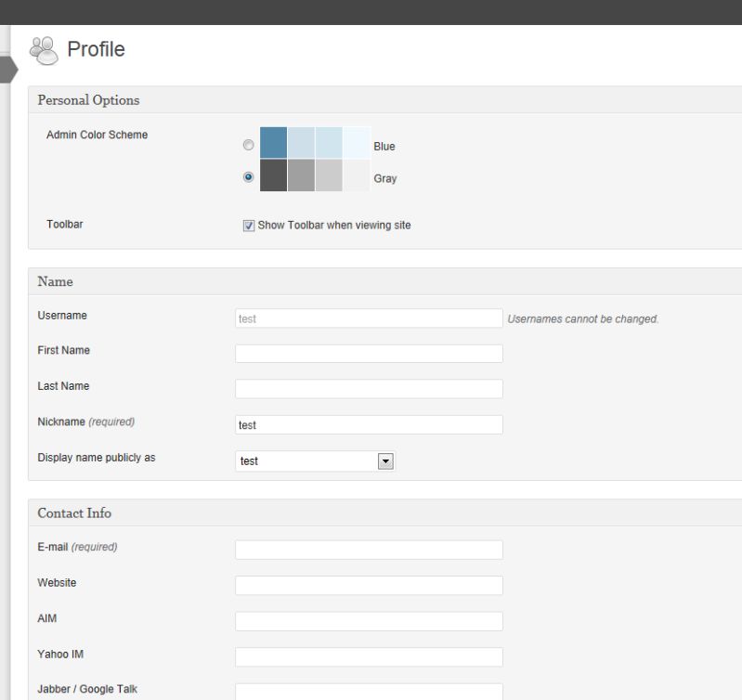The height and width of the screenshot is (700, 742).
Task: Click the dark blue swatch of Blue scheme
Action: tap(274, 142)
